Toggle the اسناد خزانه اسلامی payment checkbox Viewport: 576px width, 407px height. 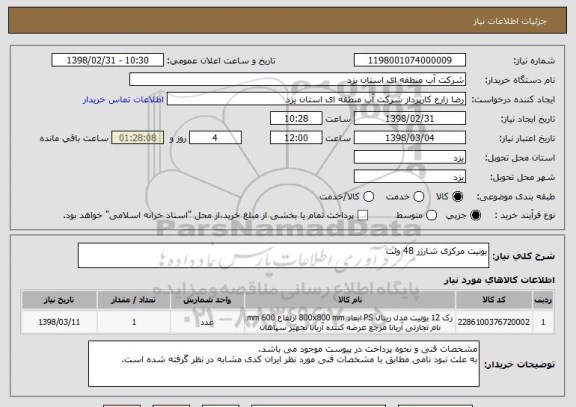(363, 216)
